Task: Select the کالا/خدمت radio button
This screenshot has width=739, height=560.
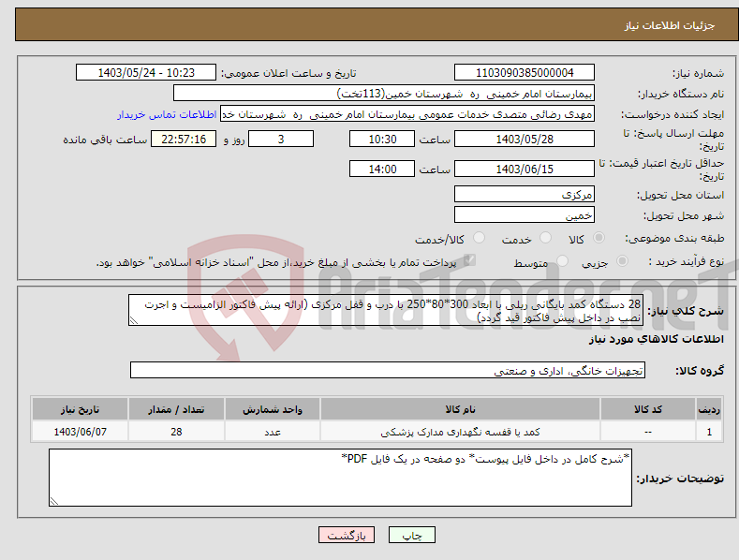Action: point(479,238)
